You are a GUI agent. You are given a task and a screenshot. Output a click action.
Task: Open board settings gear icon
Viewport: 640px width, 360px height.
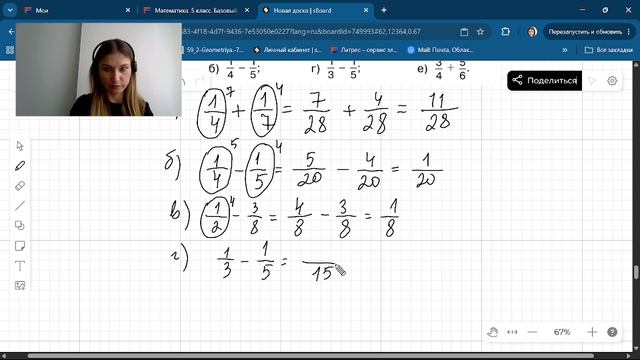tap(612, 81)
